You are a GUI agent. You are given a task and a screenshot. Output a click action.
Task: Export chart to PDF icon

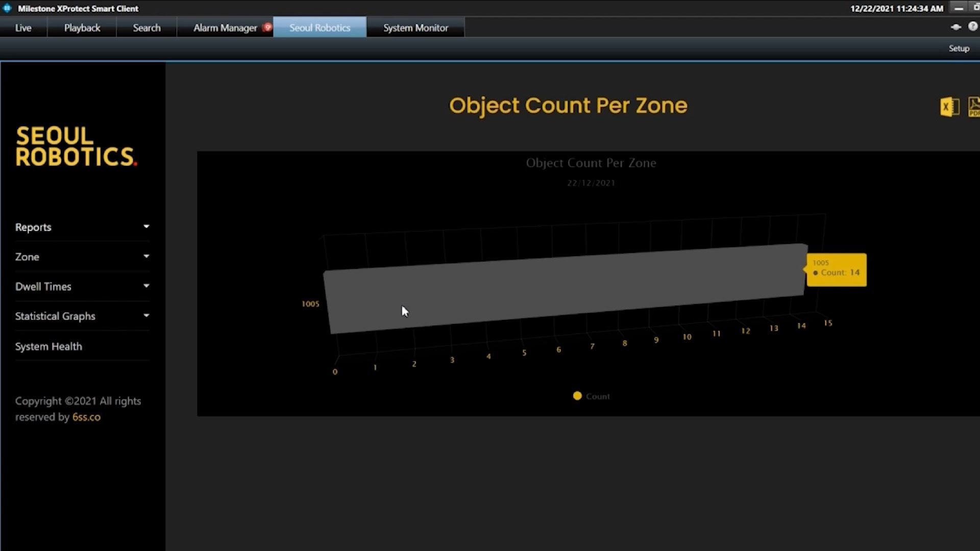point(974,107)
